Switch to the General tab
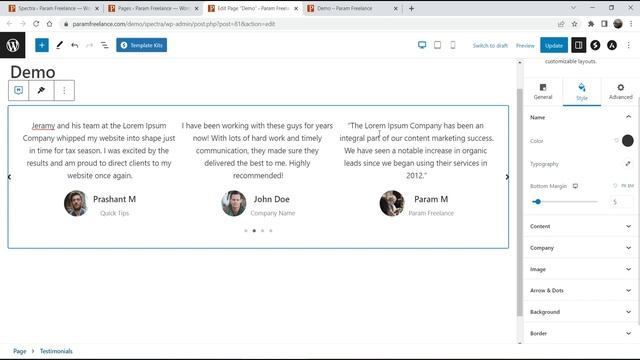This screenshot has height=360, width=640. [542, 91]
